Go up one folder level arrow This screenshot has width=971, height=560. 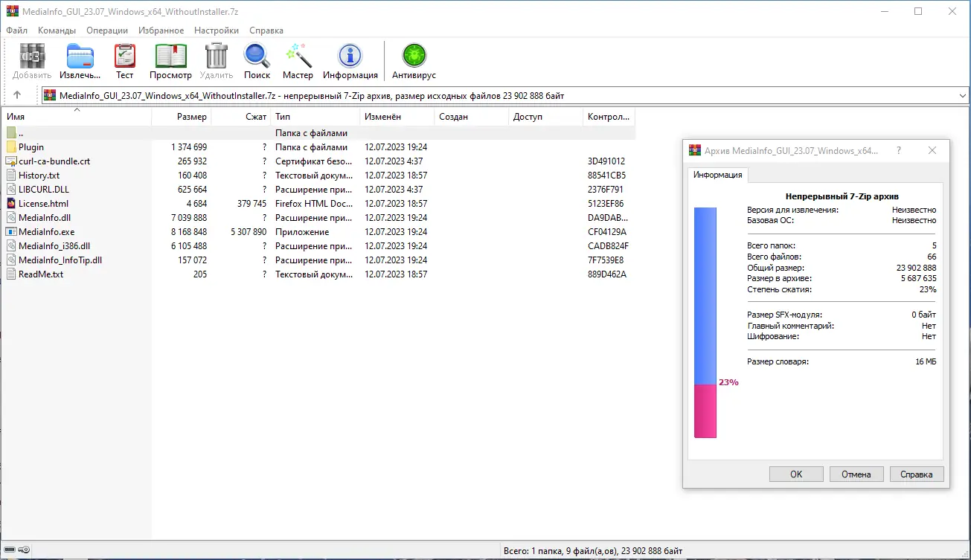[17, 95]
